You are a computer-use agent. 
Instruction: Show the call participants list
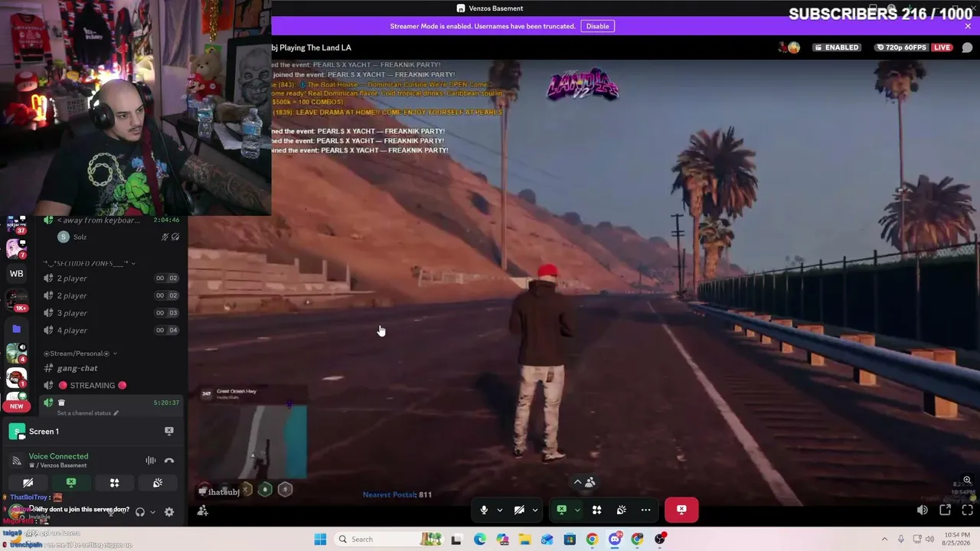coord(585,482)
